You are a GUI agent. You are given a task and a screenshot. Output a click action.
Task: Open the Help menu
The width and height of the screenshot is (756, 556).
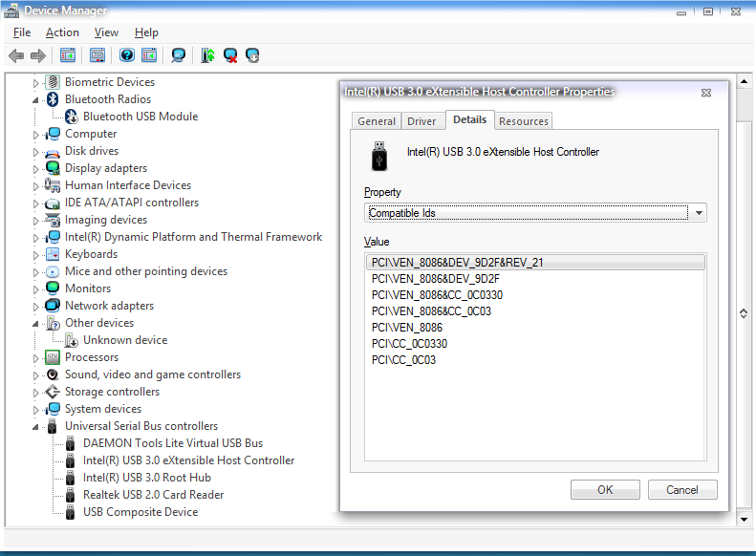point(146,32)
